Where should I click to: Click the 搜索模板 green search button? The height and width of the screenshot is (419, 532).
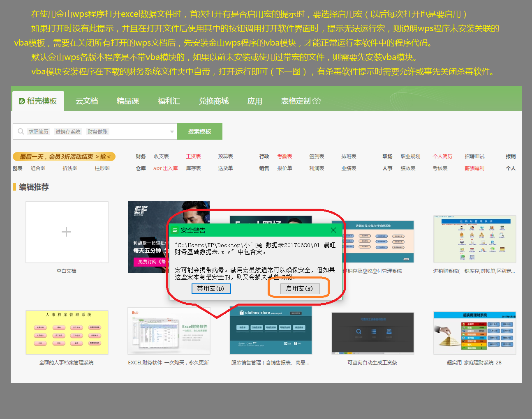(x=200, y=131)
